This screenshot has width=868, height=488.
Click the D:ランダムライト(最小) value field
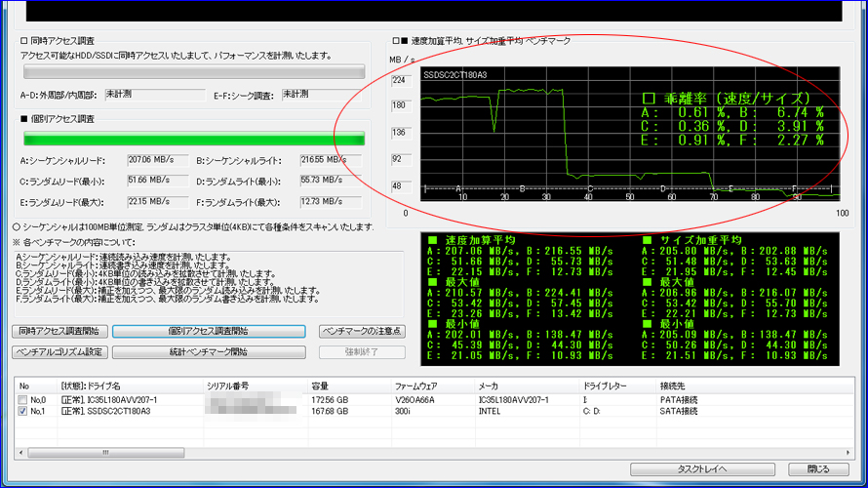(331, 182)
